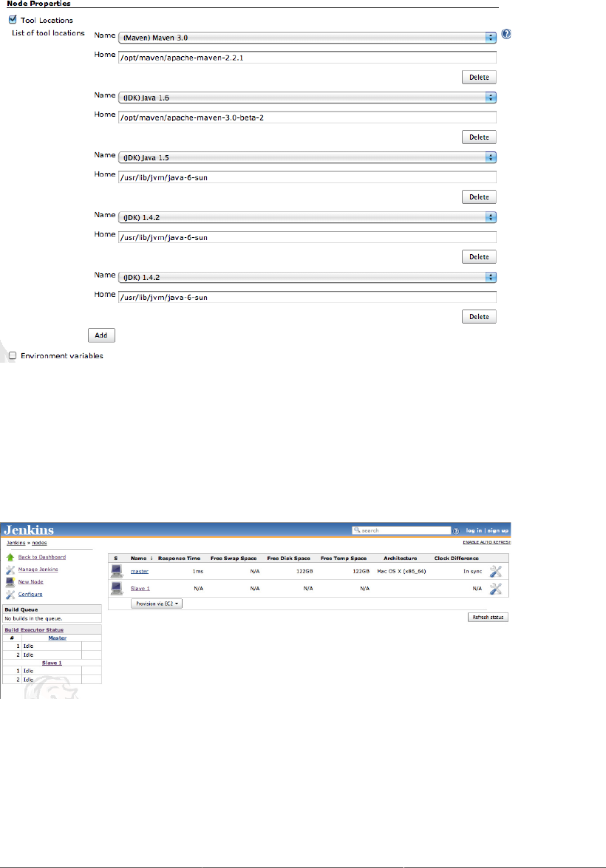This screenshot has width=606, height=868.
Task: Open the (JDK) Java 1.5 name dropdown
Action: 307,157
